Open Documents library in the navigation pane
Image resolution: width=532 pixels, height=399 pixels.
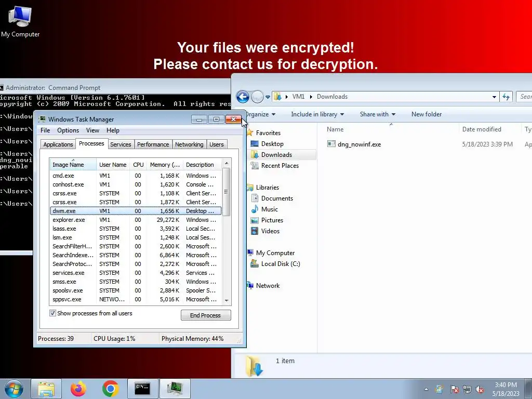(x=277, y=198)
